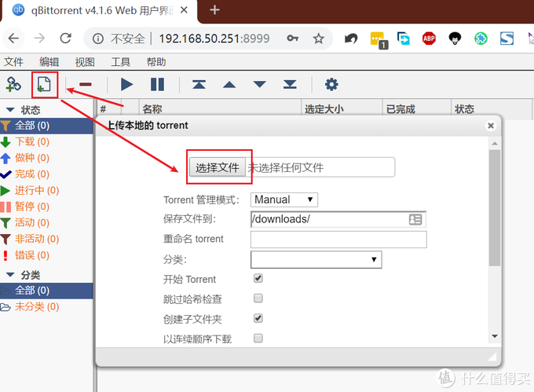Image resolution: width=534 pixels, height=392 pixels.
Task: Move torrent to top of queue
Action: click(x=199, y=85)
